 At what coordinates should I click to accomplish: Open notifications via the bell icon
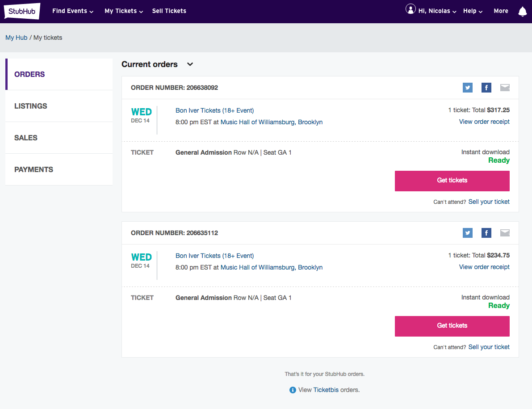pyautogui.click(x=522, y=11)
